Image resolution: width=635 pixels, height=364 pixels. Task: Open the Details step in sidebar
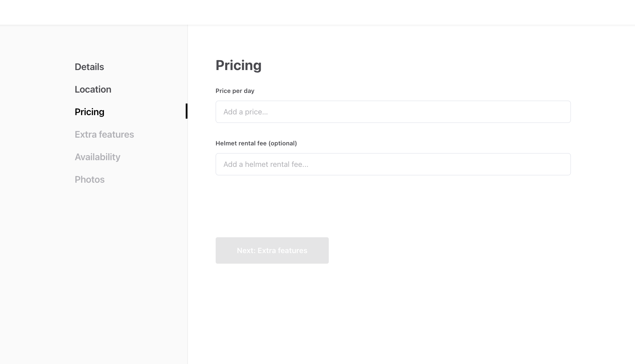pos(89,67)
